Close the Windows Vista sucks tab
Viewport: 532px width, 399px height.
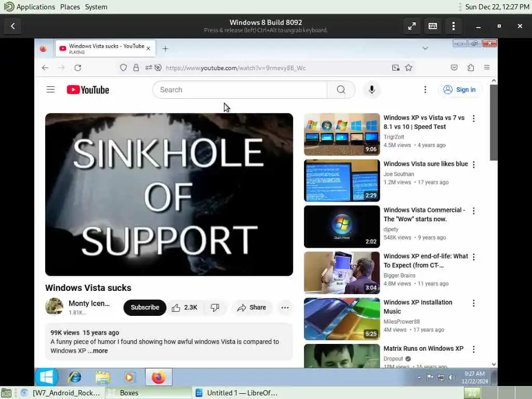click(148, 48)
